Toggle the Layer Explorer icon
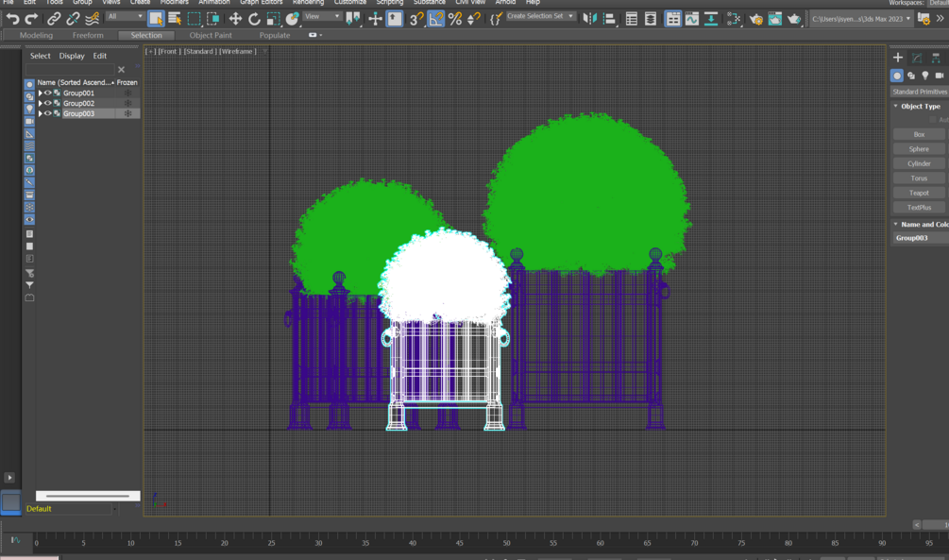This screenshot has width=949, height=560. click(651, 19)
